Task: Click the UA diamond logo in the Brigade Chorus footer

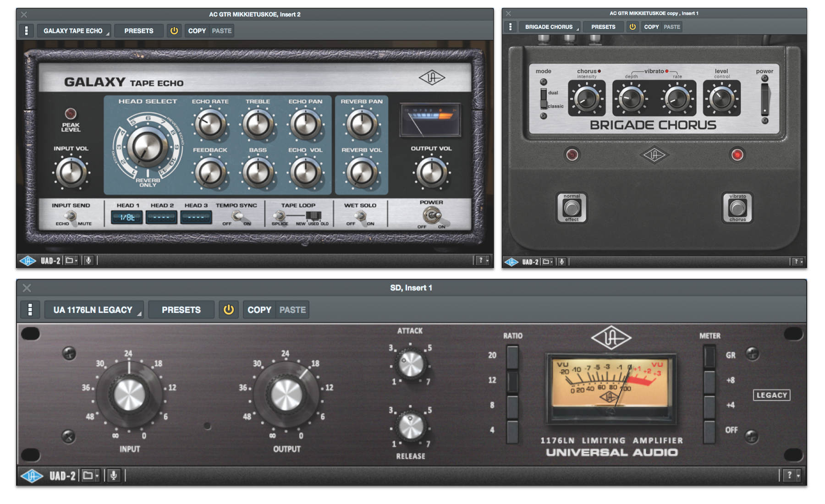Action: [x=511, y=262]
